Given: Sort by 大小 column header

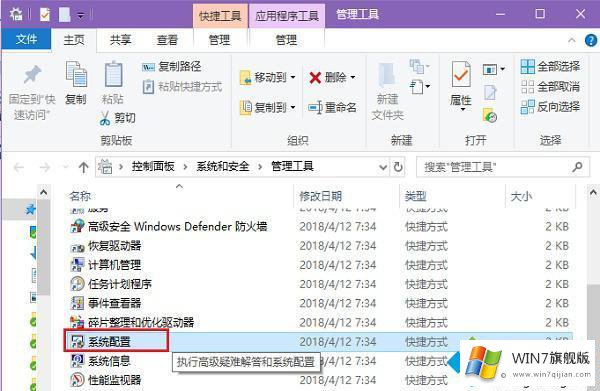Looking at the screenshot, I should click(521, 197).
